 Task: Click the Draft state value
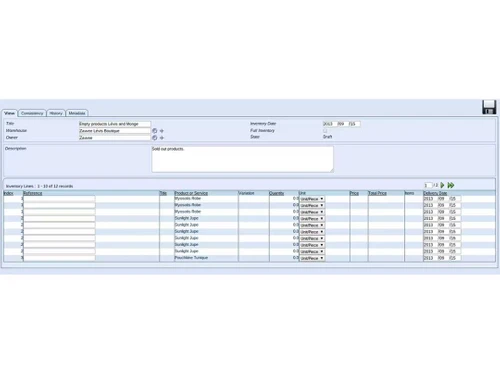pyautogui.click(x=327, y=137)
